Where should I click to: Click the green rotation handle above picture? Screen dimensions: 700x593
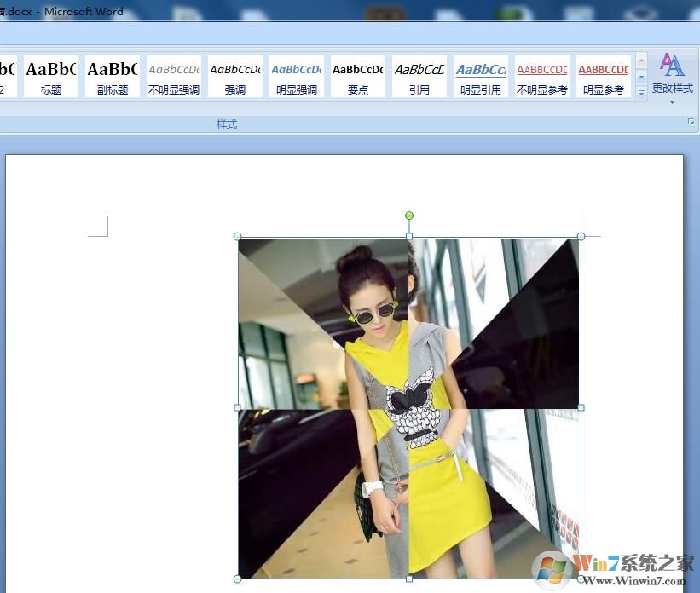[x=408, y=216]
